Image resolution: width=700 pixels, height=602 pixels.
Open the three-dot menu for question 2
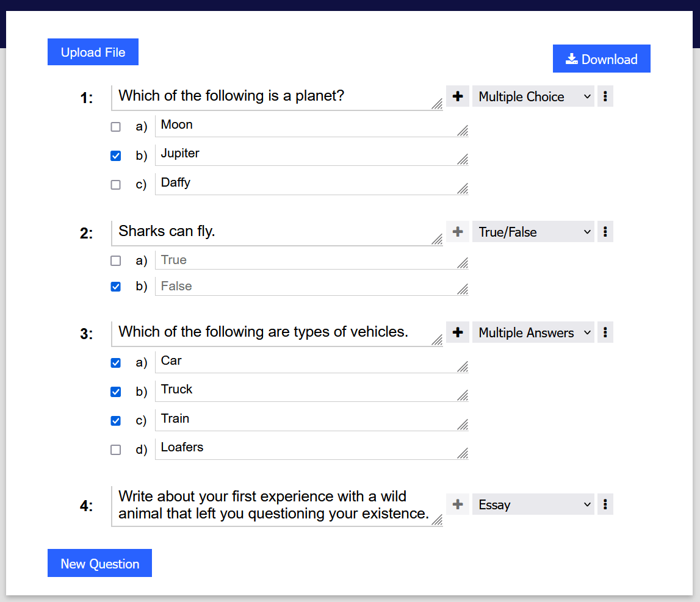point(605,232)
